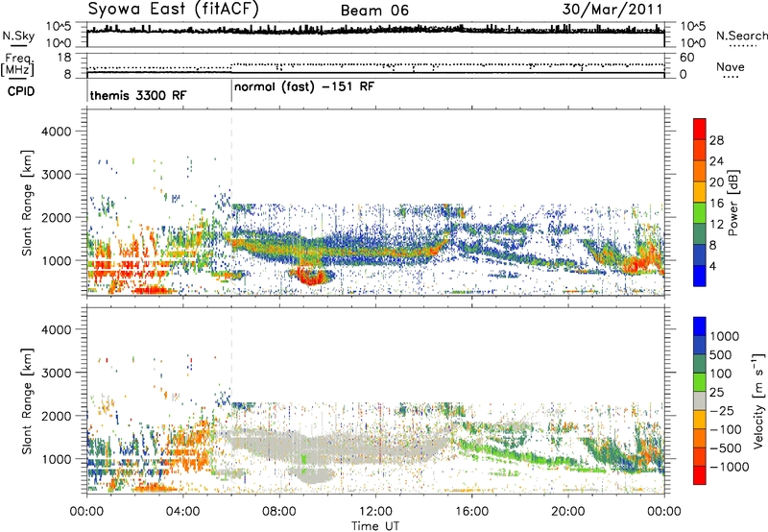The image size is (768, 532).
Task: Click the 'Syowa East (fitACF)' title
Action: click(174, 9)
